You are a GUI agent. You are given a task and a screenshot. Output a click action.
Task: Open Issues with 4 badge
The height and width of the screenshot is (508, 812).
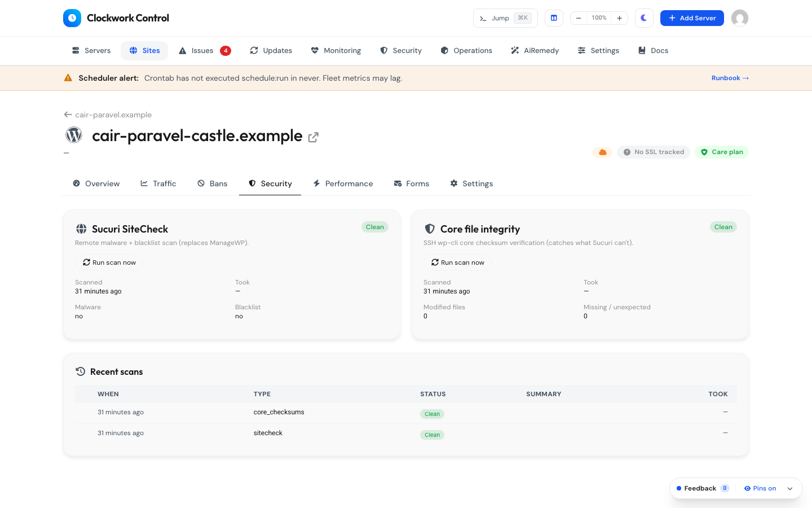[205, 51]
